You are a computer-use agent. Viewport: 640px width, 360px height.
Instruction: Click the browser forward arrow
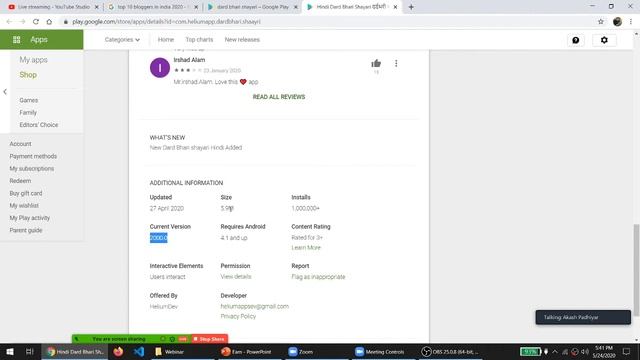point(22,22)
